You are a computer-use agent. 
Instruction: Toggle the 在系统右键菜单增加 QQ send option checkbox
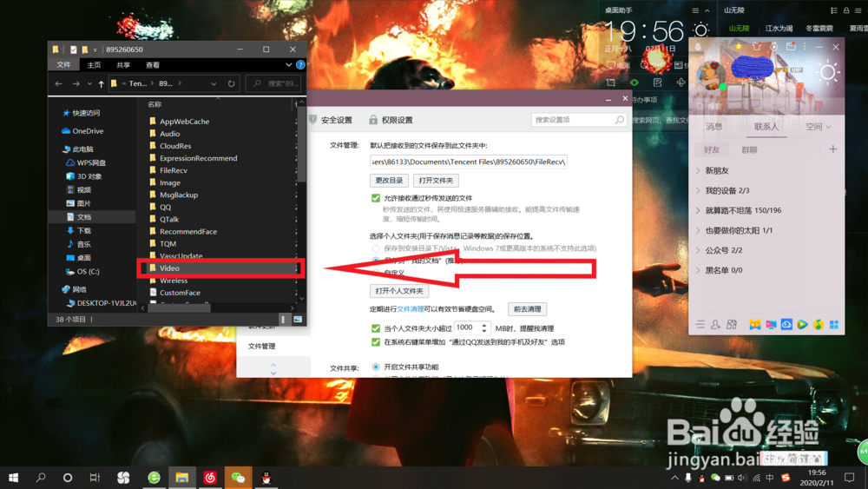[376, 341]
